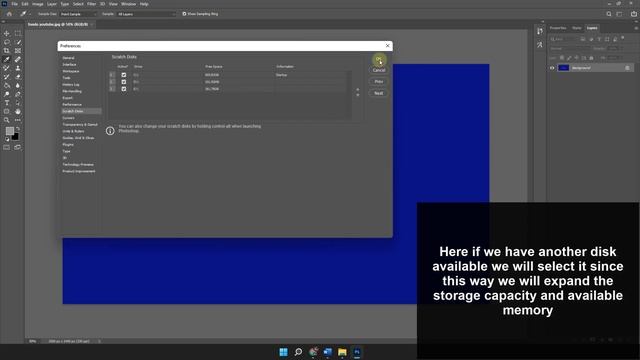Click the info icon in Preferences
The height and width of the screenshot is (360, 640).
point(110,131)
